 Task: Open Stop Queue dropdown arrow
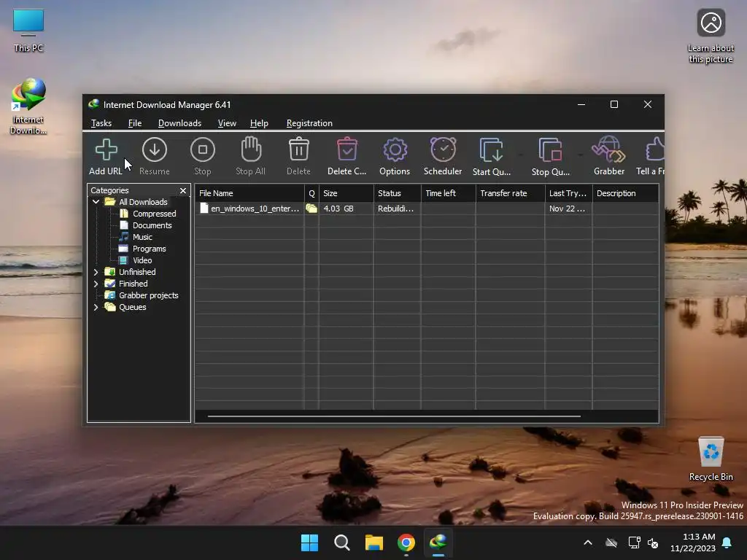[580, 155]
